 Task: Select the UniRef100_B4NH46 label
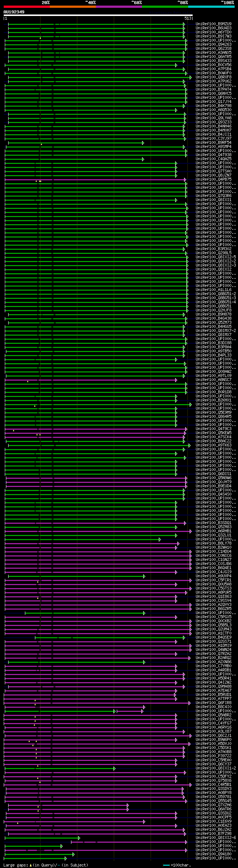click(x=213, y=126)
